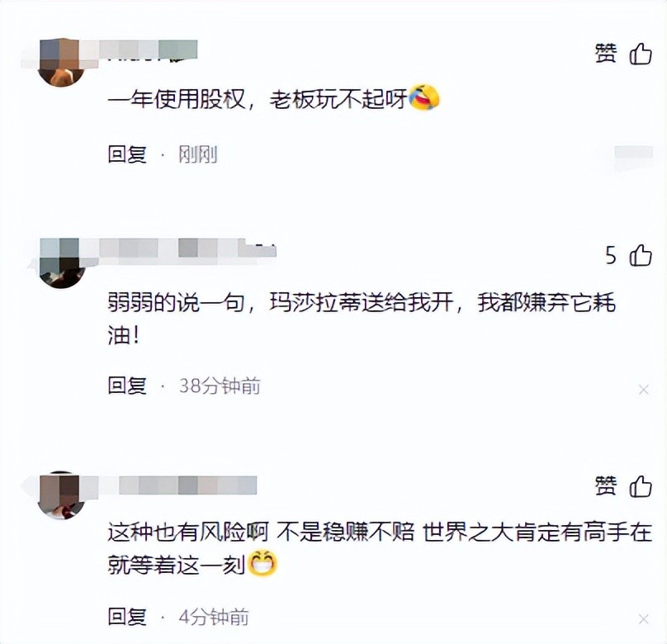Image resolution: width=667 pixels, height=644 pixels.
Task: Click the X icon beside 4分钟前
Action: coord(644,619)
